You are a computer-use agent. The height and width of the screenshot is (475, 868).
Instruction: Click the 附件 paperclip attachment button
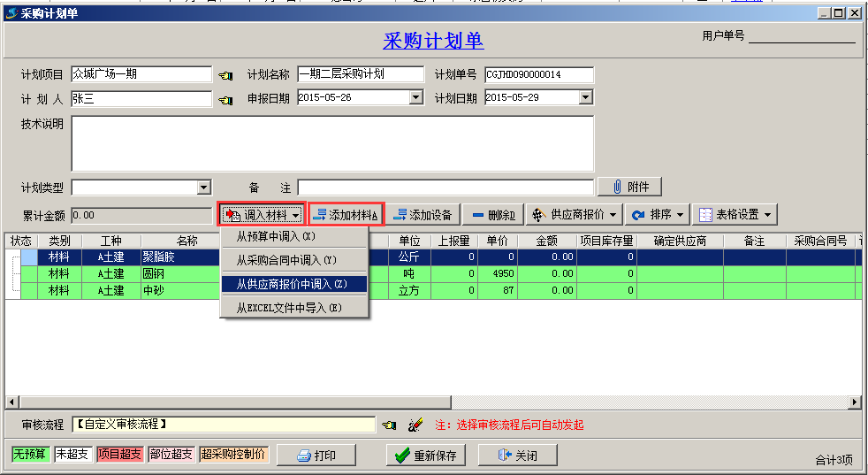point(630,187)
